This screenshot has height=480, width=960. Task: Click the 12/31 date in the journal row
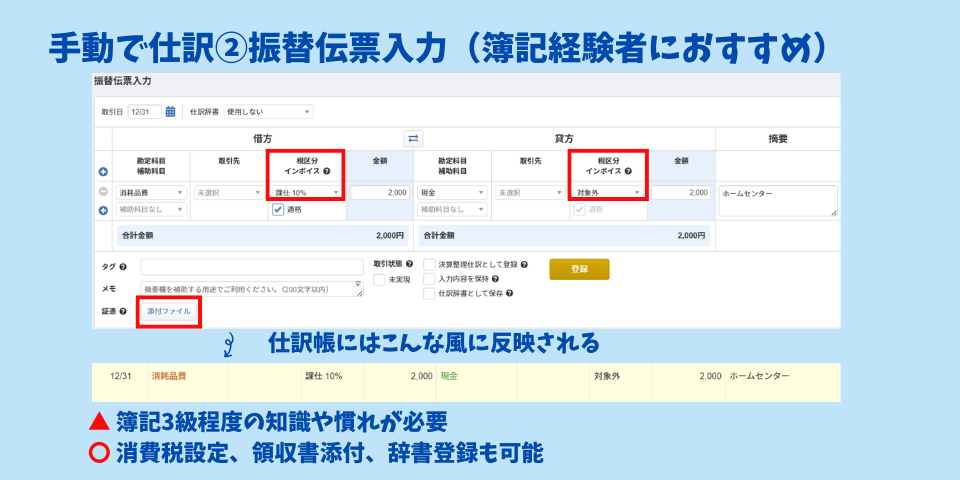121,376
